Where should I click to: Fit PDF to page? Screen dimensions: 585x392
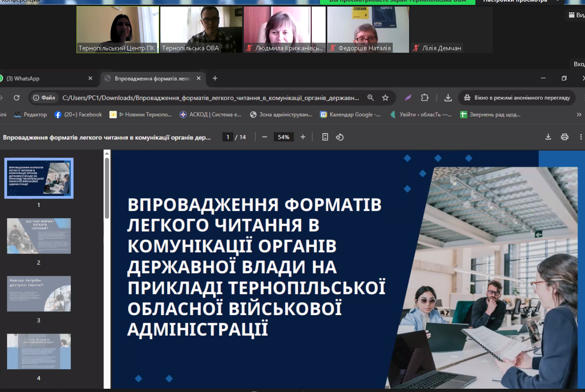(325, 137)
